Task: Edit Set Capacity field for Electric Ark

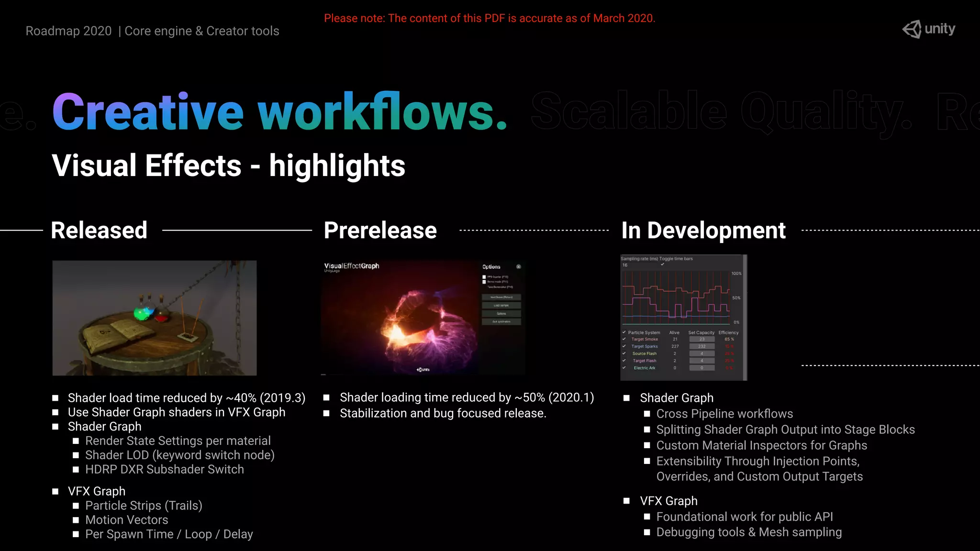Action: pos(702,368)
